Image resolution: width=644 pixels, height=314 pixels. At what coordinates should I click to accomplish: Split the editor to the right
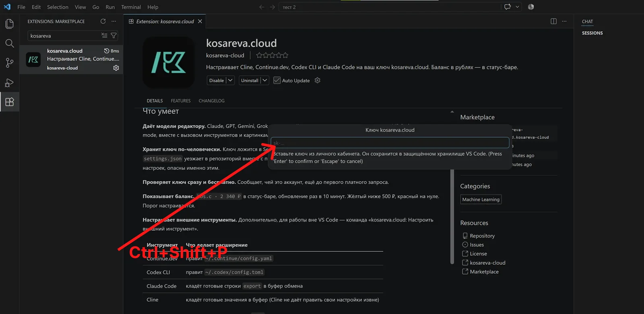[x=553, y=21]
